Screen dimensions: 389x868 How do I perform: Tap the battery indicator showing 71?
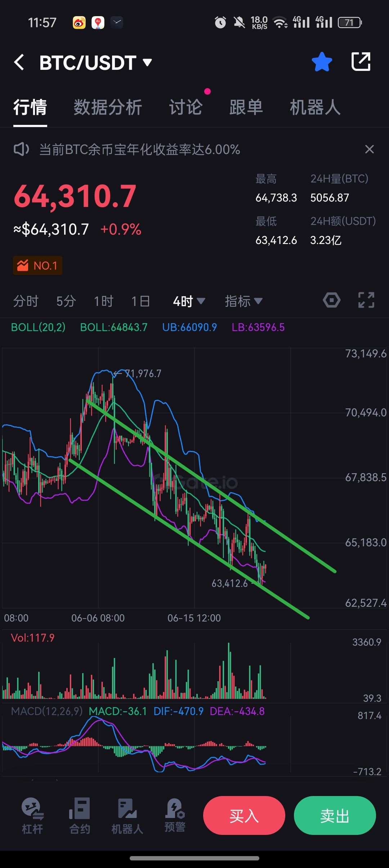pyautogui.click(x=350, y=23)
